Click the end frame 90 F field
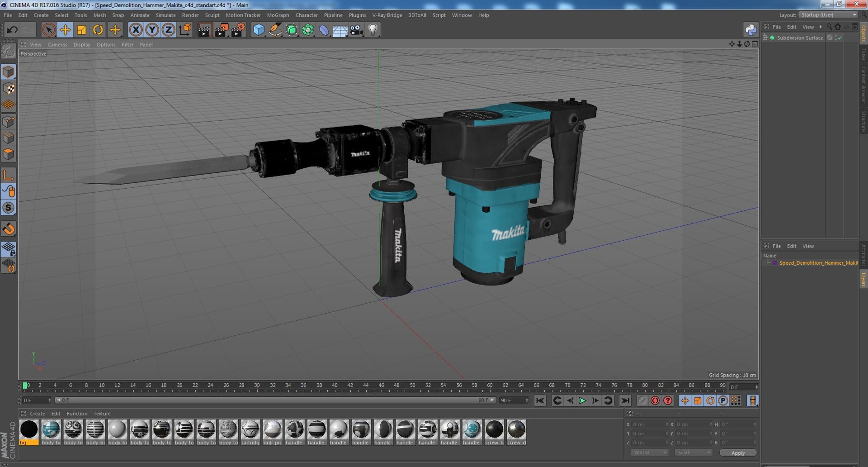Viewport: 868px width, 467px height. 514,400
